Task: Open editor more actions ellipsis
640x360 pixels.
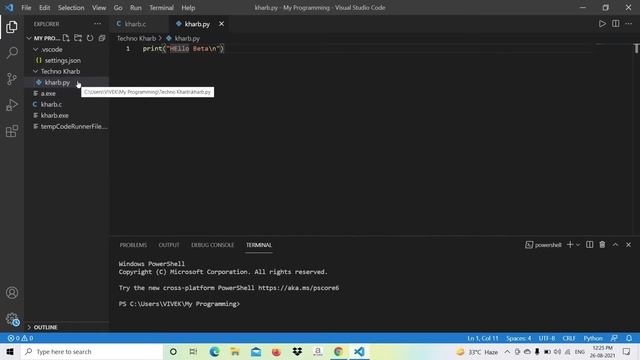Action: 629,24
